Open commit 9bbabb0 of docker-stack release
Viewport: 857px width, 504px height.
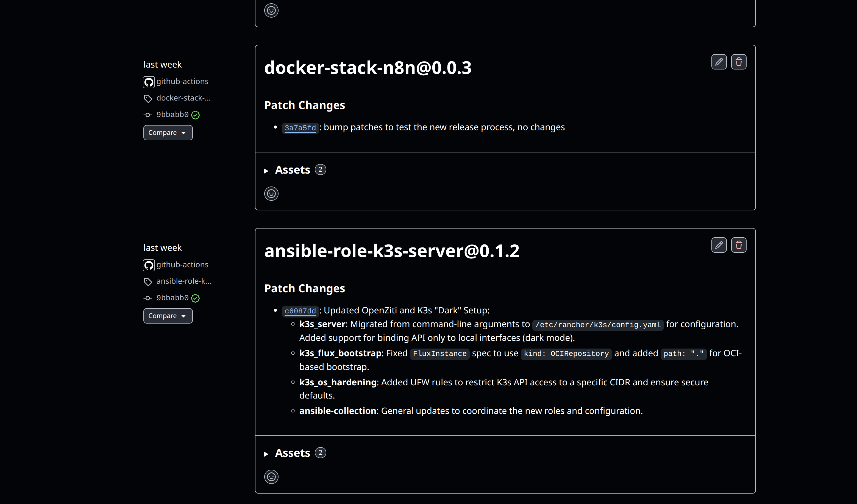click(172, 115)
